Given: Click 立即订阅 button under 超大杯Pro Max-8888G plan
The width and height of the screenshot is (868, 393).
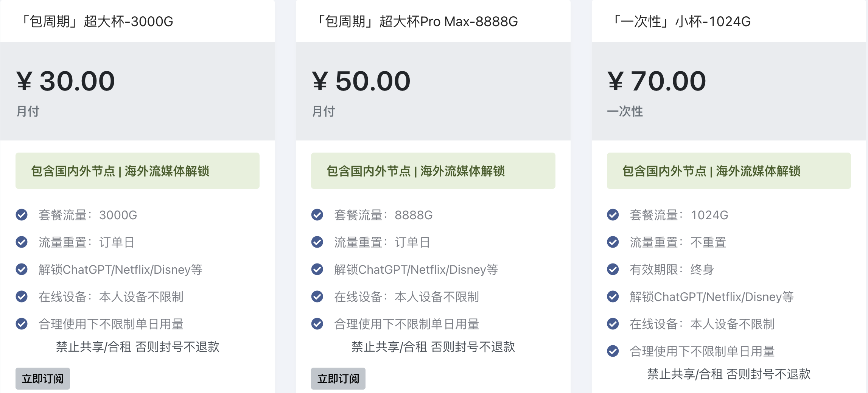Looking at the screenshot, I should pos(338,378).
